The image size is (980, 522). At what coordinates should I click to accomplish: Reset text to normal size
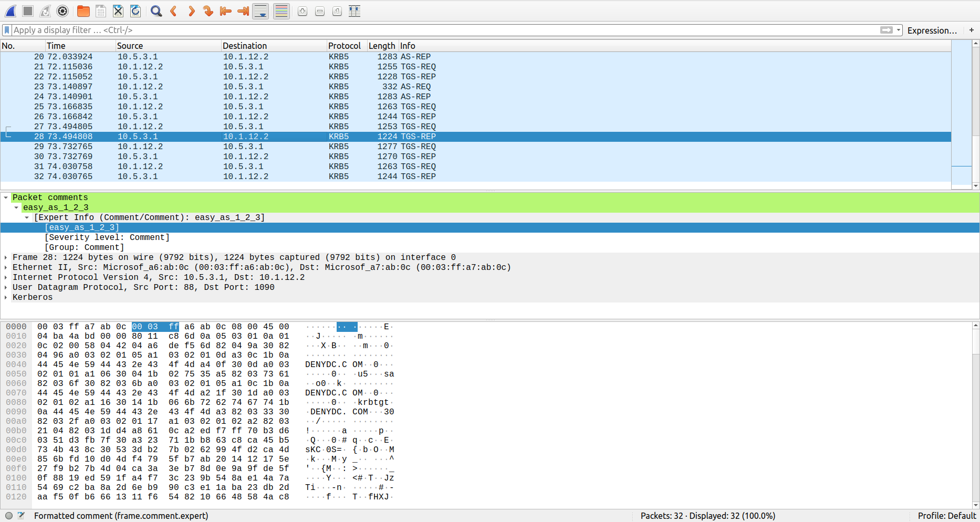(337, 11)
